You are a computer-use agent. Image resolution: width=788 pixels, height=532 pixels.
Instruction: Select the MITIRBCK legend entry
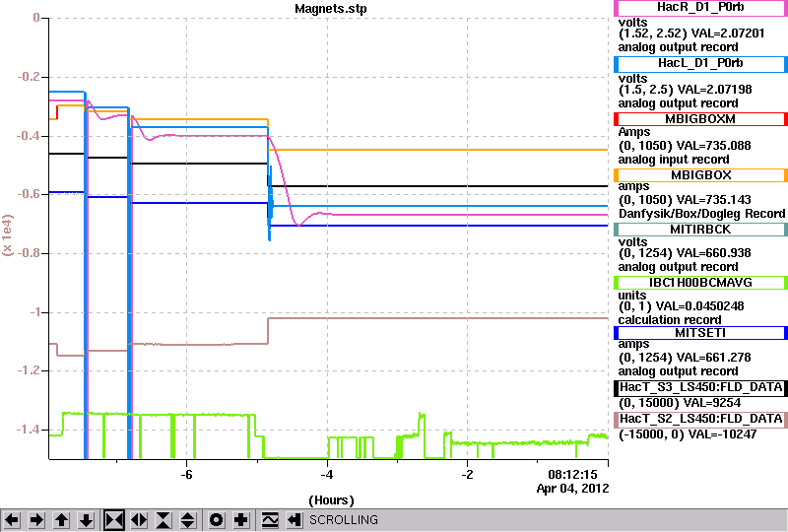(700, 230)
